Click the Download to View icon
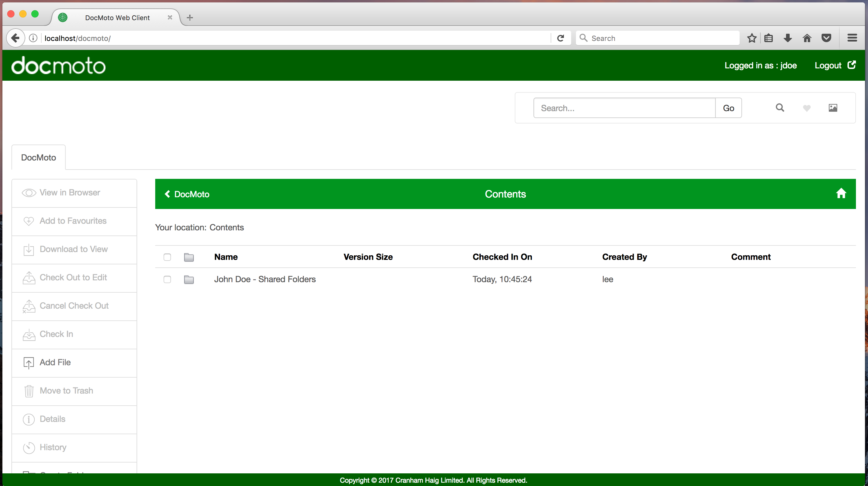 click(29, 249)
